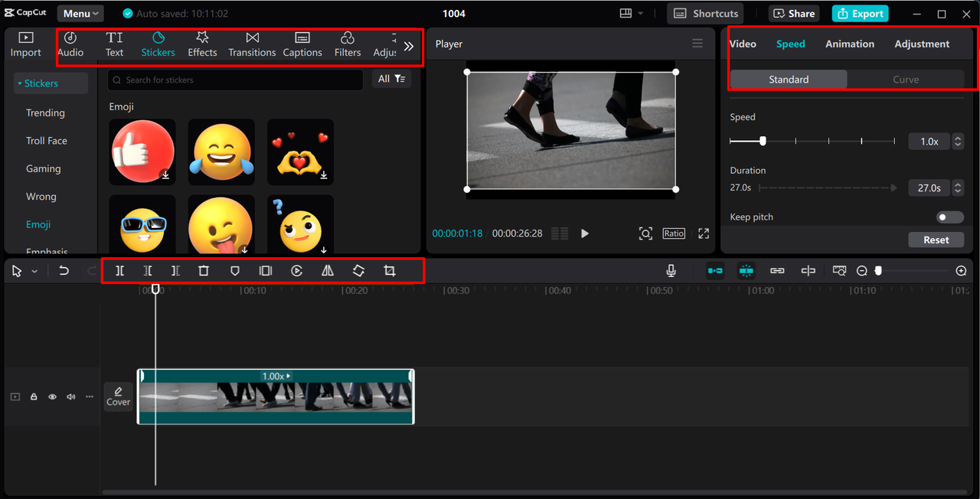Split the clip at playhead
The image size is (980, 499).
tap(120, 271)
